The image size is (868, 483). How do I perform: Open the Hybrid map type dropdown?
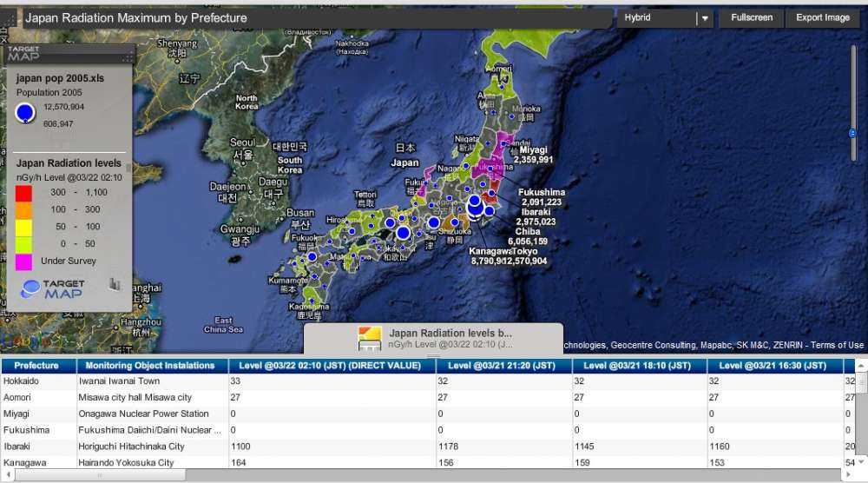pos(657,17)
